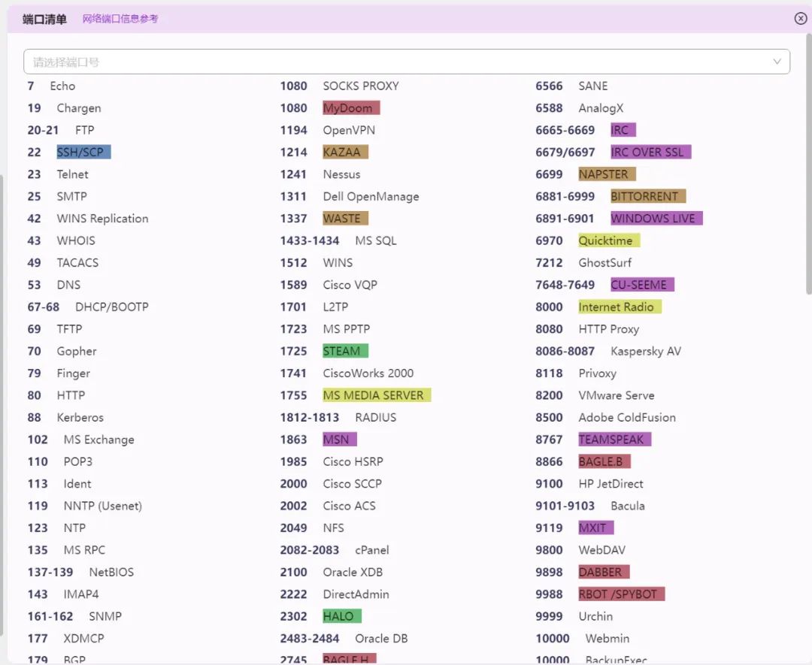Image resolution: width=812 pixels, height=665 pixels.
Task: Select port 80 HTTP row
Action: 56,395
